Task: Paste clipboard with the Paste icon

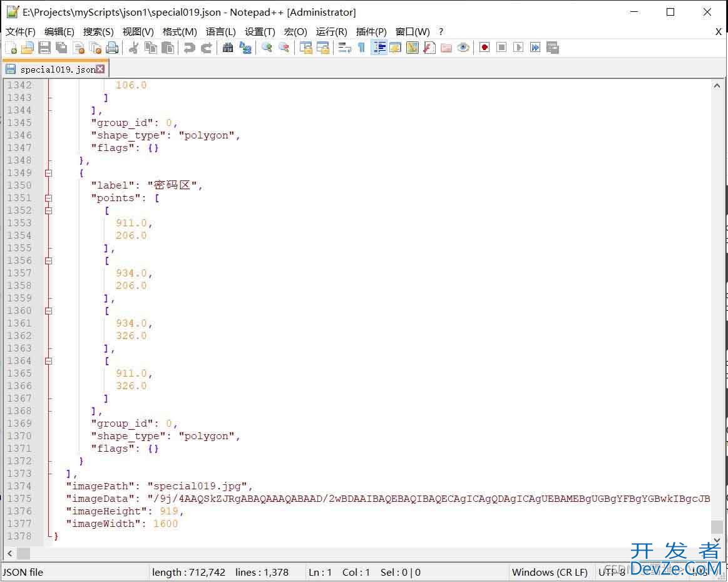Action: (168, 48)
